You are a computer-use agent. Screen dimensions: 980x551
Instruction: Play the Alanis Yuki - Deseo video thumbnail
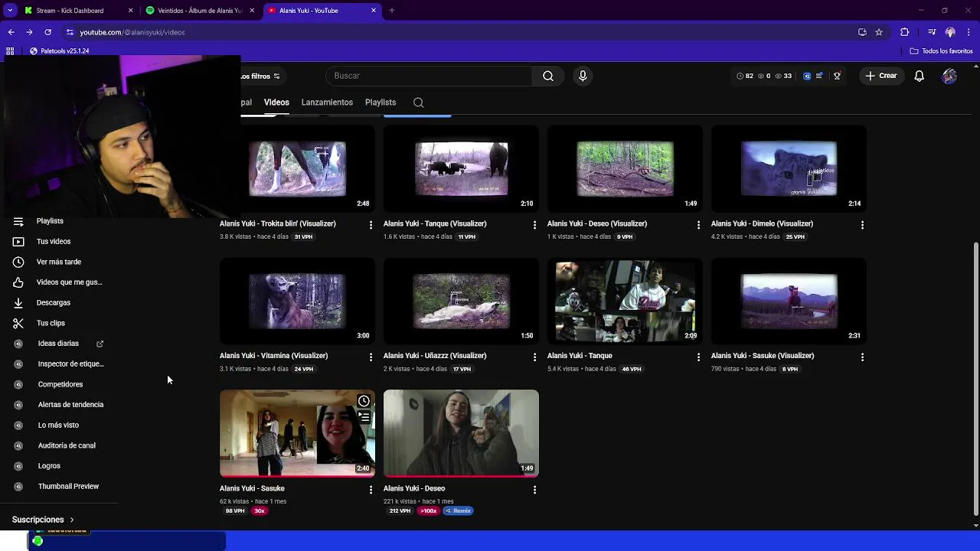(x=461, y=433)
